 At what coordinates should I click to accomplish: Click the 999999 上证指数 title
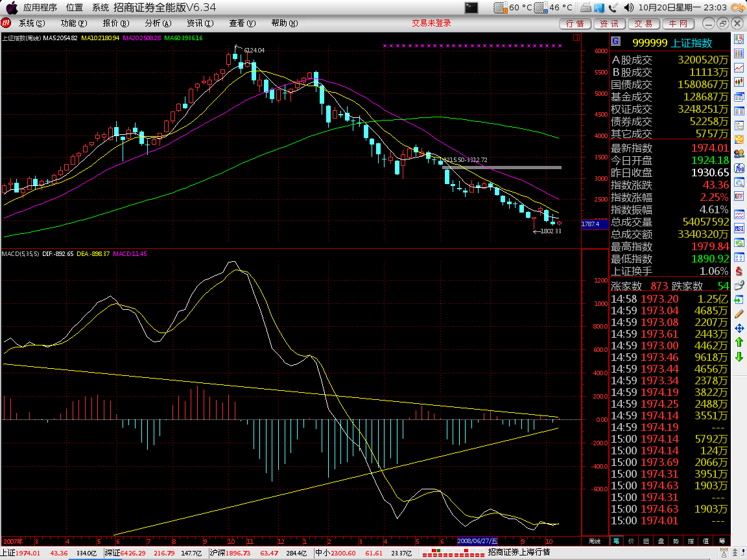tap(672, 43)
